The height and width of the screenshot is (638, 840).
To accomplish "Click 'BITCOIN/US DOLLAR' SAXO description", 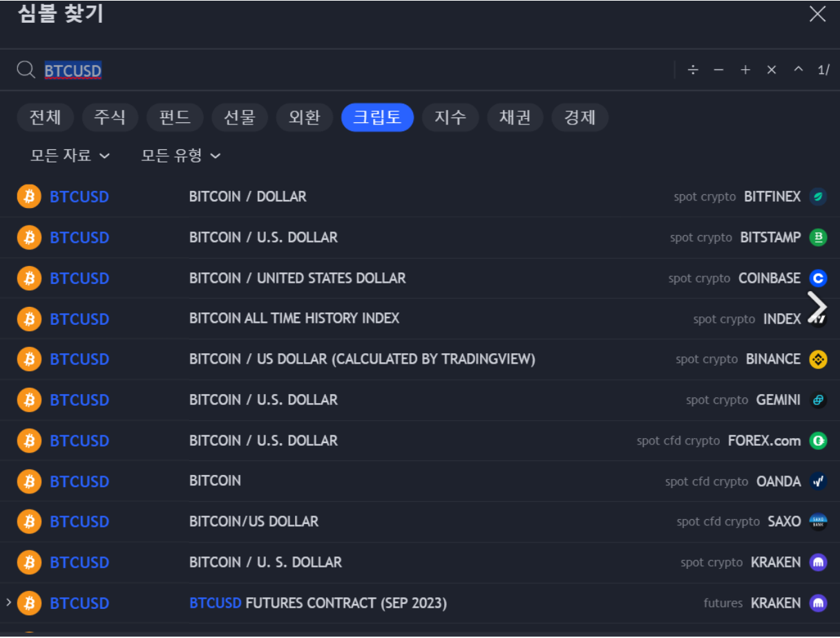I will (x=254, y=522).
